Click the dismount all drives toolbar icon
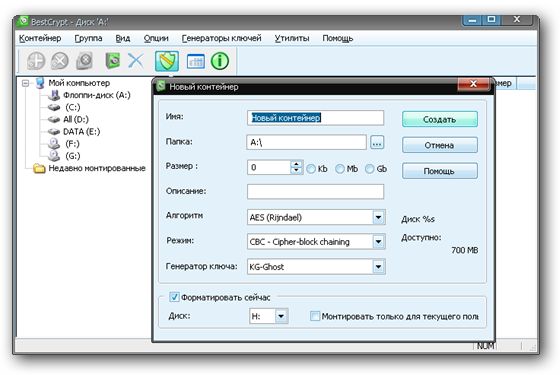The image size is (560, 375). click(85, 61)
